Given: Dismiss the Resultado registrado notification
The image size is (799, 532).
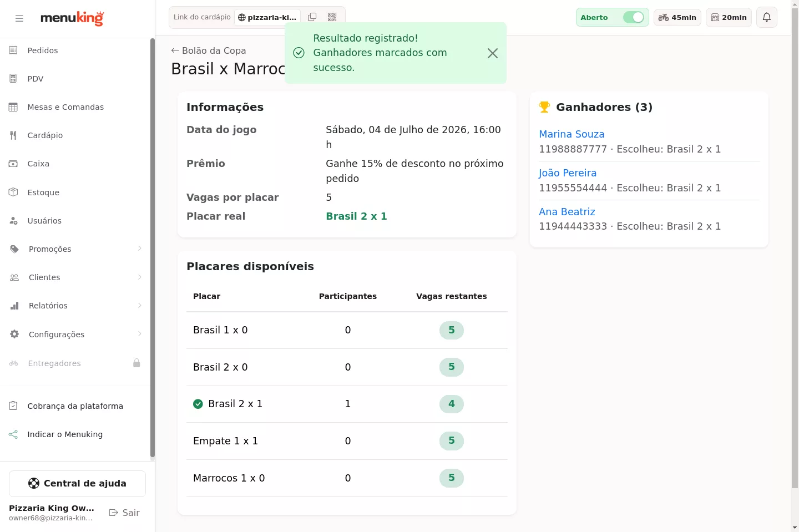Looking at the screenshot, I should (493, 53).
